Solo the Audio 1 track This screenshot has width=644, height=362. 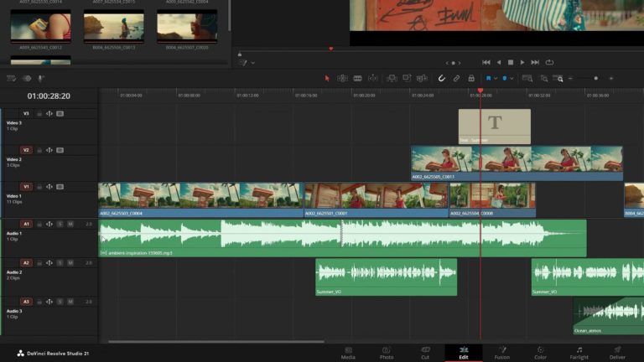point(60,224)
